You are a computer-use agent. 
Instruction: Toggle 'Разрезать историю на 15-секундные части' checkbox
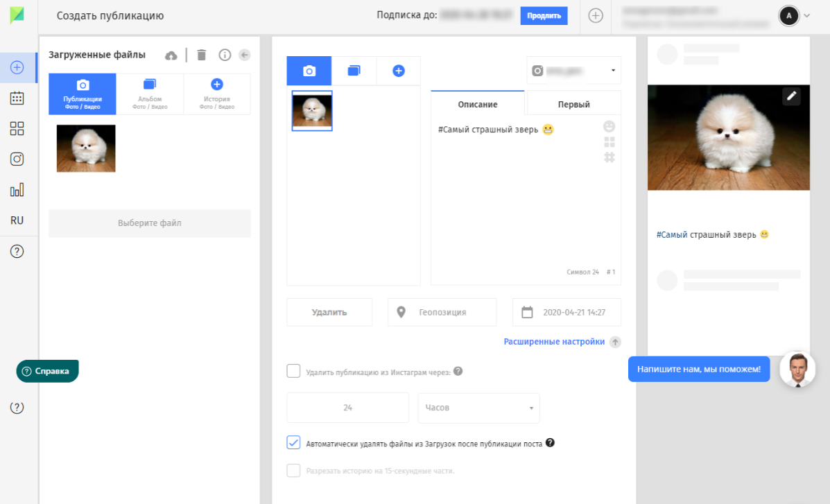[x=293, y=470]
